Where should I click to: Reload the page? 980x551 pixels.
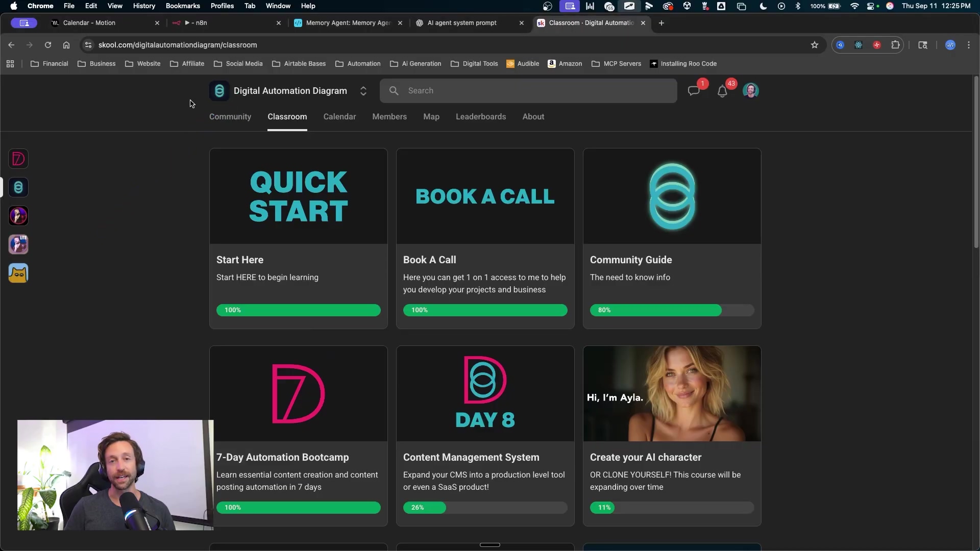pos(48,45)
